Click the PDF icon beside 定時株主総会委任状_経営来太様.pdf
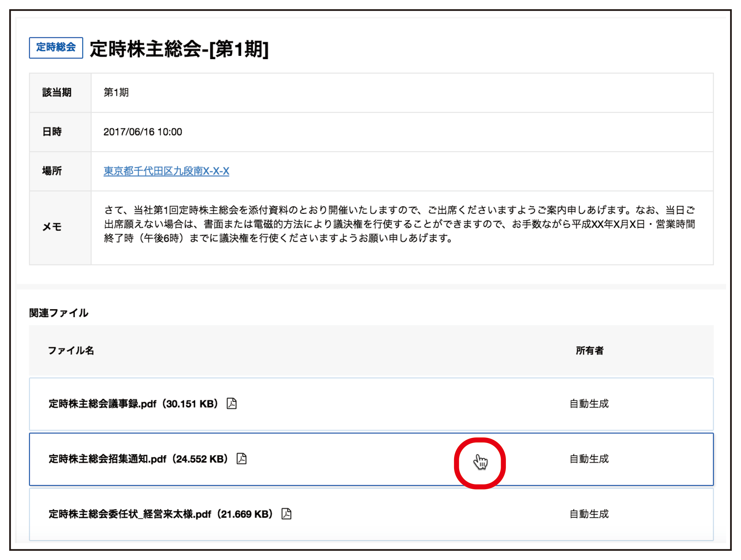Screen dimensions: 741x560 coord(286,514)
